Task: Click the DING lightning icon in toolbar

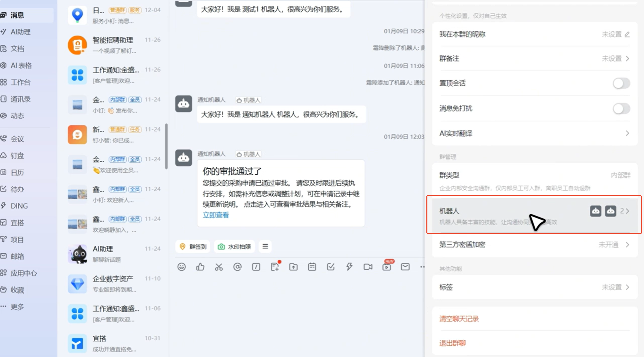Action: pos(349,267)
